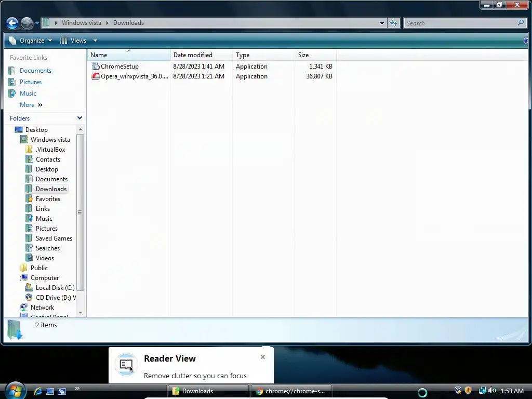Click the network tray icon

pos(482,391)
